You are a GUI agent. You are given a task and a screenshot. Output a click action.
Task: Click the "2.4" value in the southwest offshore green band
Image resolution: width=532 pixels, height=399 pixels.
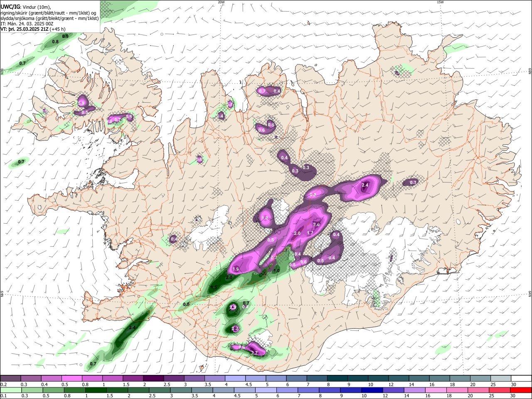pos(132,328)
